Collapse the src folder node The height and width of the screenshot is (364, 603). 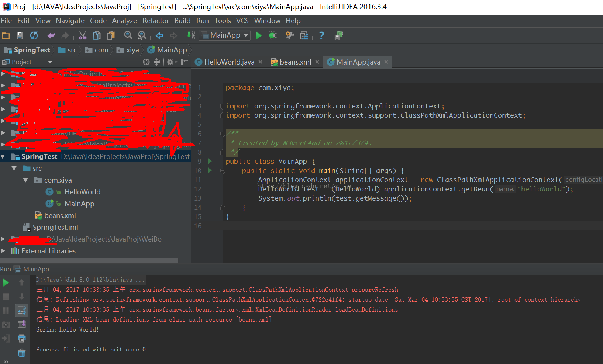point(14,169)
